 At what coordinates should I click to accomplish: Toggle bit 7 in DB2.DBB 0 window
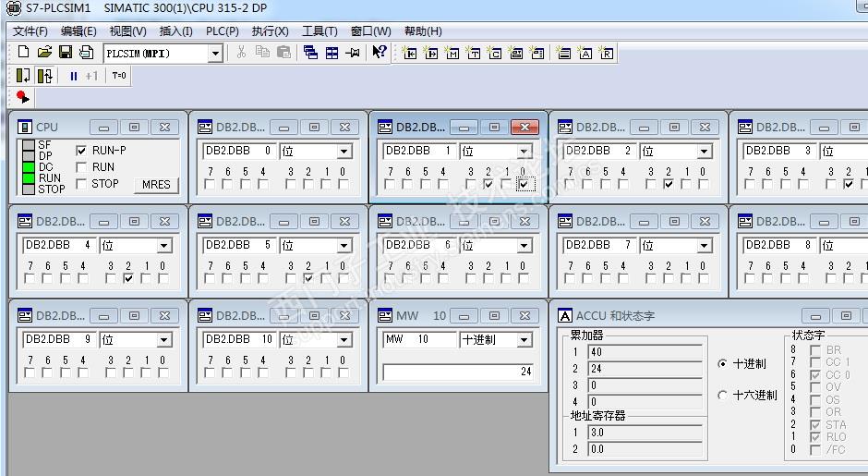(x=210, y=184)
